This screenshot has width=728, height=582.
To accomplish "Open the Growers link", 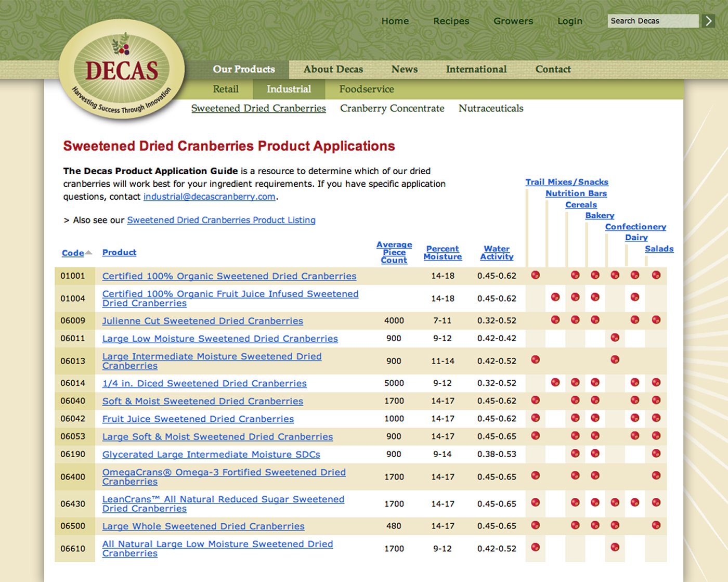I will pyautogui.click(x=513, y=21).
